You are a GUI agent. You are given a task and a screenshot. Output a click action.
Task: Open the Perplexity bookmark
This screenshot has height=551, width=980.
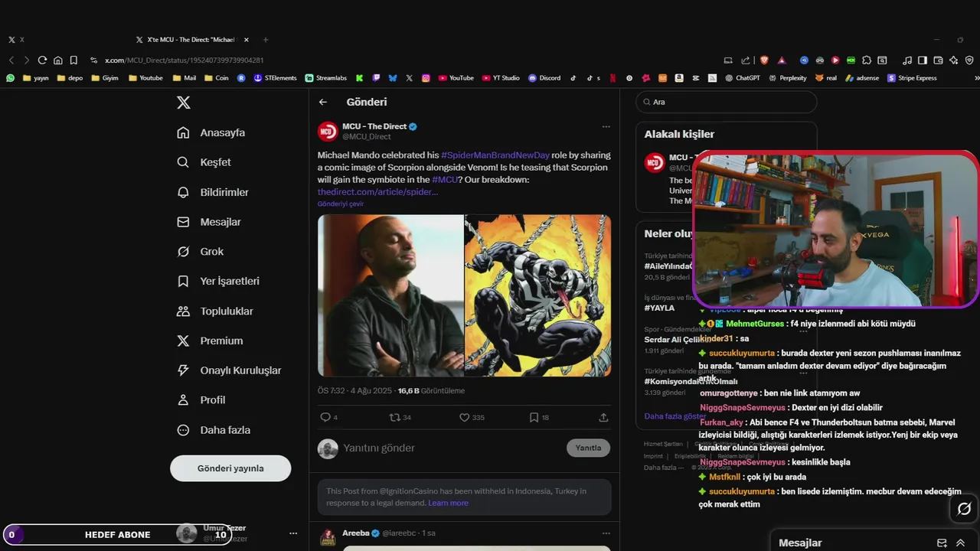787,78
